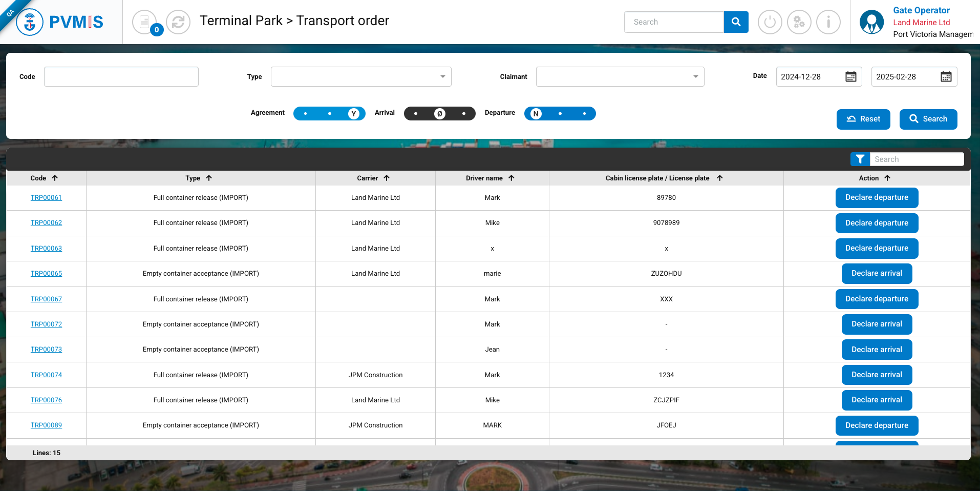This screenshot has width=980, height=491.
Task: Toggle the Agreement three-state switch
Action: tap(329, 114)
